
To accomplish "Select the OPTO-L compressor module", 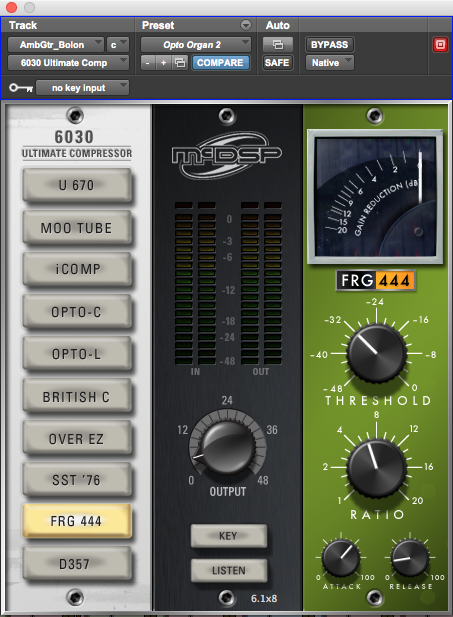I will click(77, 353).
